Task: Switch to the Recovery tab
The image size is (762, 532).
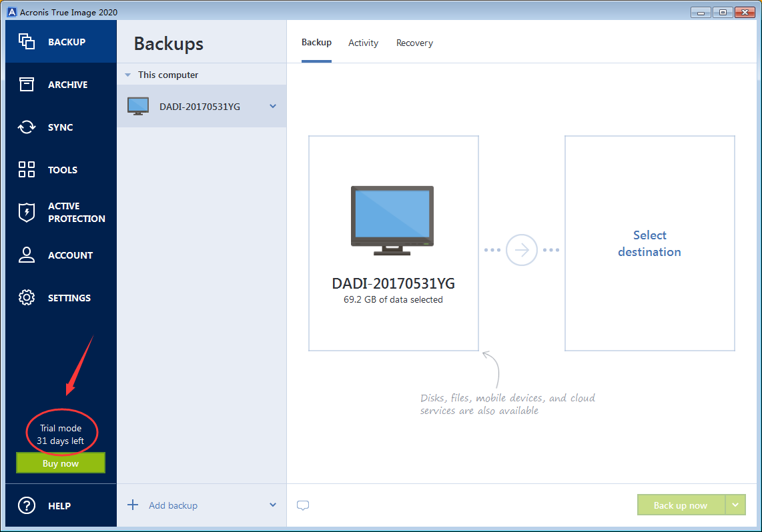Action: pyautogui.click(x=414, y=43)
